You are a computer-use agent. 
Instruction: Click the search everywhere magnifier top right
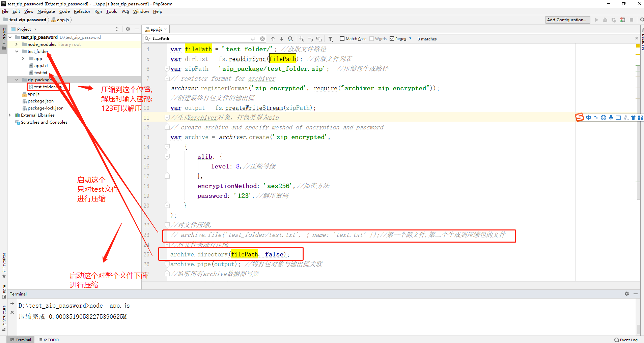[x=641, y=20]
